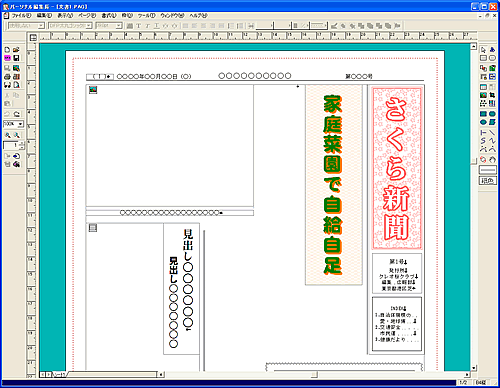Select the rounded frame tool
Screen dimensions: 500x388
[x=492, y=58]
